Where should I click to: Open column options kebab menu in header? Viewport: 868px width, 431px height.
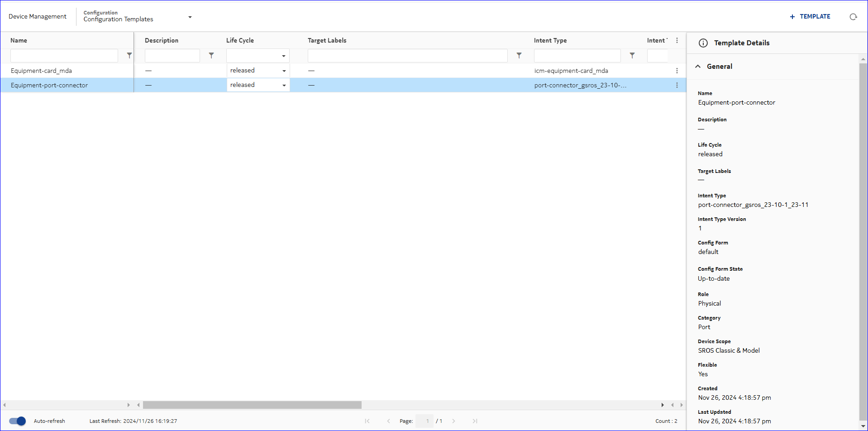click(677, 40)
